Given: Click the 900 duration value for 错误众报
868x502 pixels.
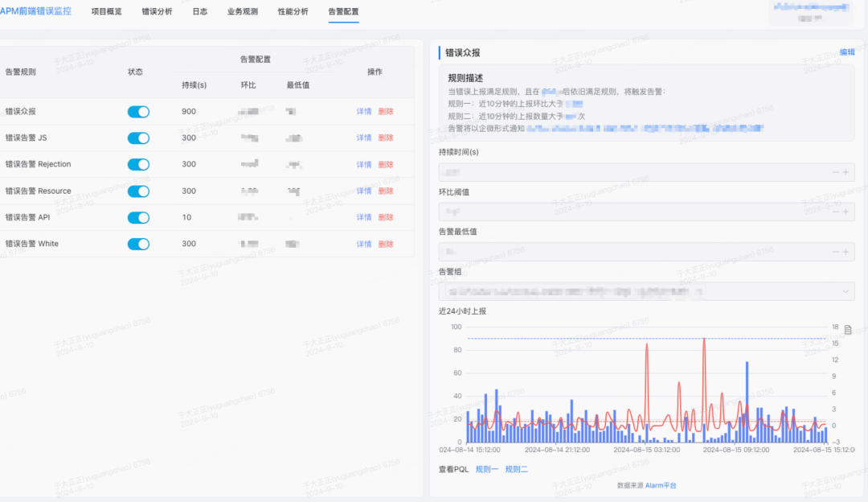Looking at the screenshot, I should (189, 111).
